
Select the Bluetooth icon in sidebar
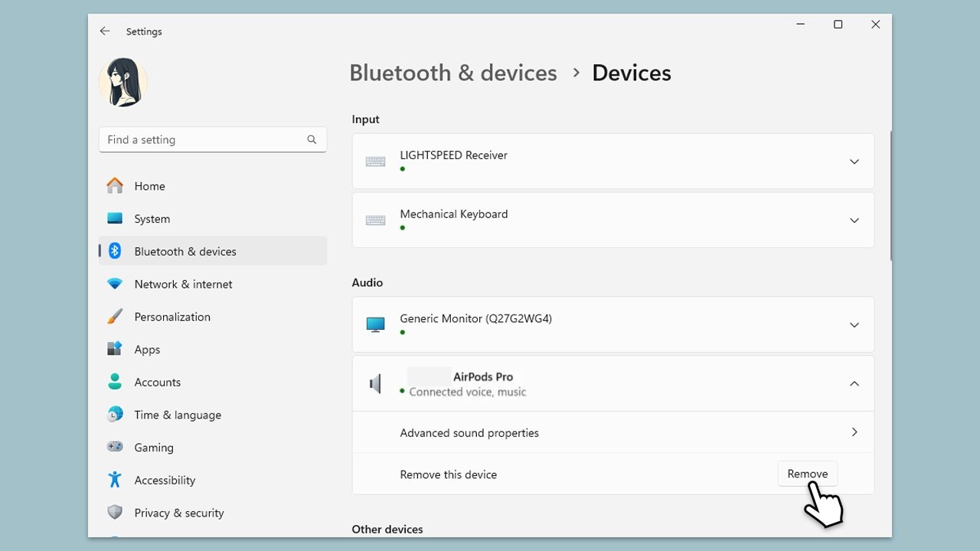pos(115,251)
